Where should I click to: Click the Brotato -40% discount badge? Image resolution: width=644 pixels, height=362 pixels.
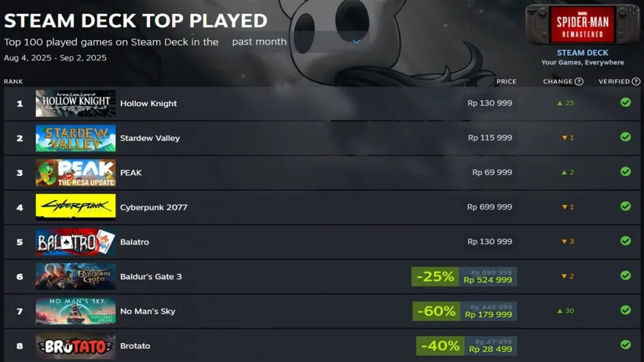440,345
